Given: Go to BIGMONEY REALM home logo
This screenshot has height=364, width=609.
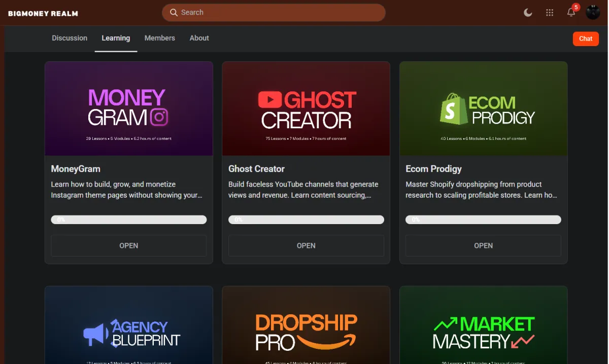Looking at the screenshot, I should [43, 13].
